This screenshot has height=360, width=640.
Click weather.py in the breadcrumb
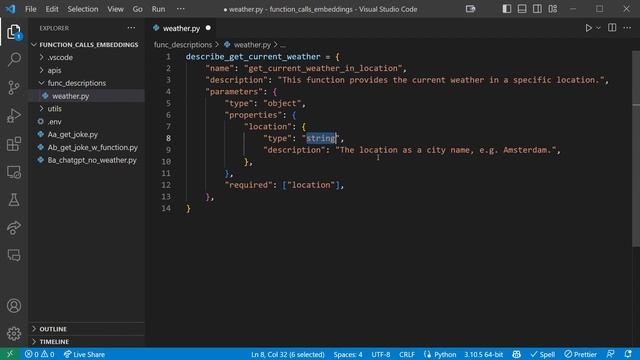coord(252,44)
